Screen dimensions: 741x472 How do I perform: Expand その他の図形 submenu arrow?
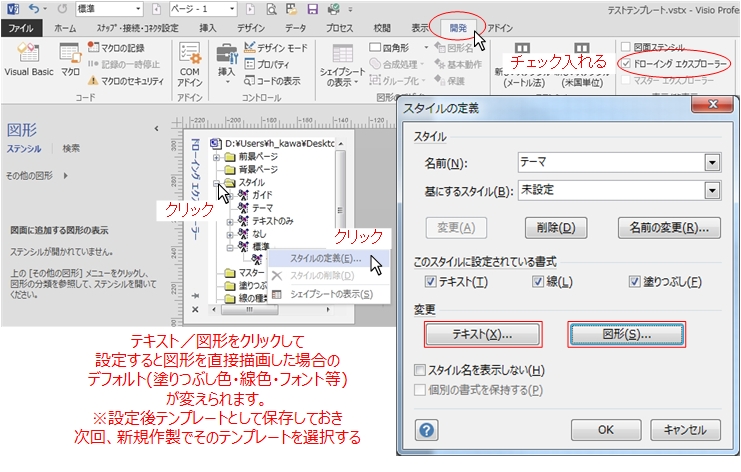tap(65, 176)
